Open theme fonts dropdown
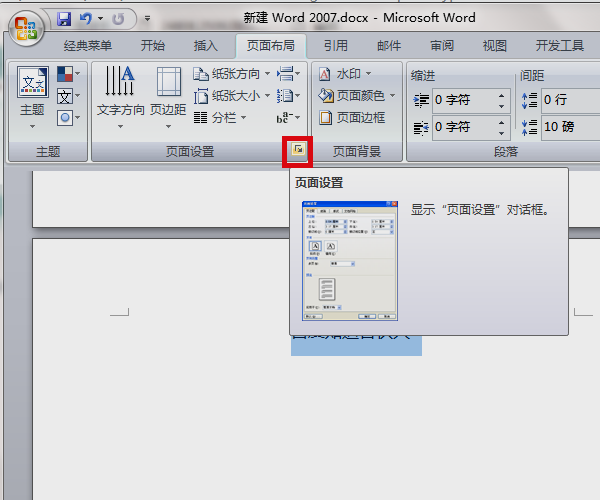 [x=68, y=96]
